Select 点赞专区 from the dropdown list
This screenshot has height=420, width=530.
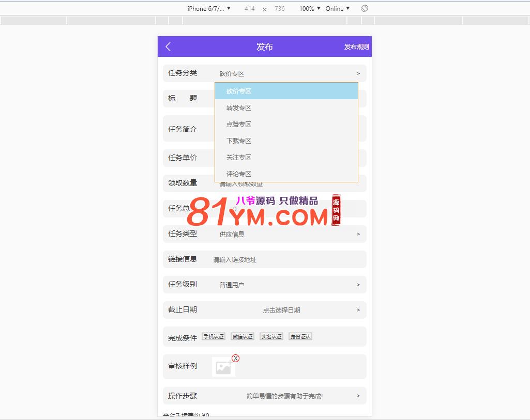click(x=286, y=125)
